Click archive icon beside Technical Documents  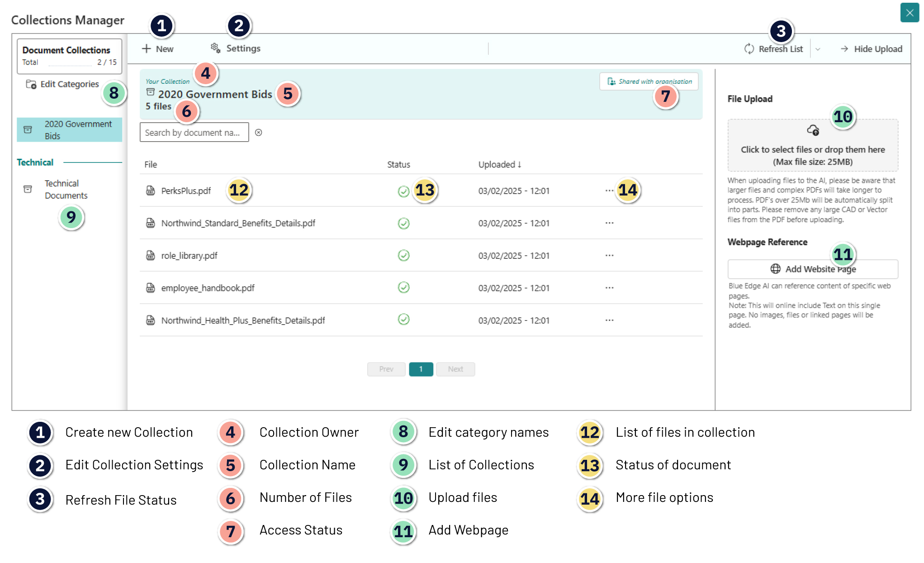tap(28, 189)
